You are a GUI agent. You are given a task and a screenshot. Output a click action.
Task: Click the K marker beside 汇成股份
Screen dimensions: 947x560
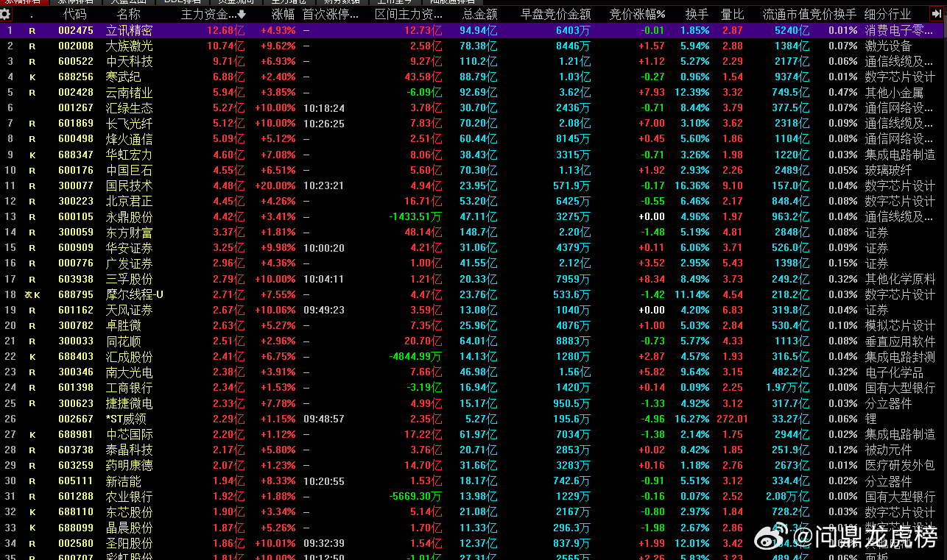click(32, 357)
